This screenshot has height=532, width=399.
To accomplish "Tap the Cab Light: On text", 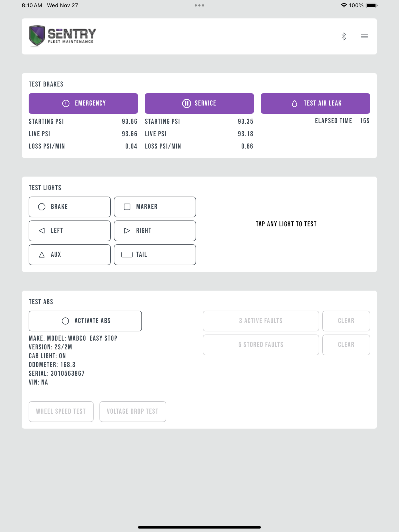I will click(47, 356).
